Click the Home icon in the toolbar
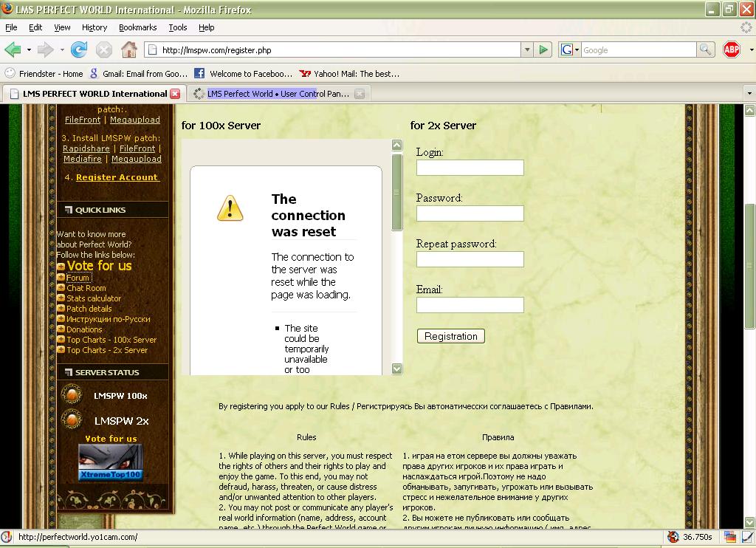The image size is (756, 548). [129, 50]
